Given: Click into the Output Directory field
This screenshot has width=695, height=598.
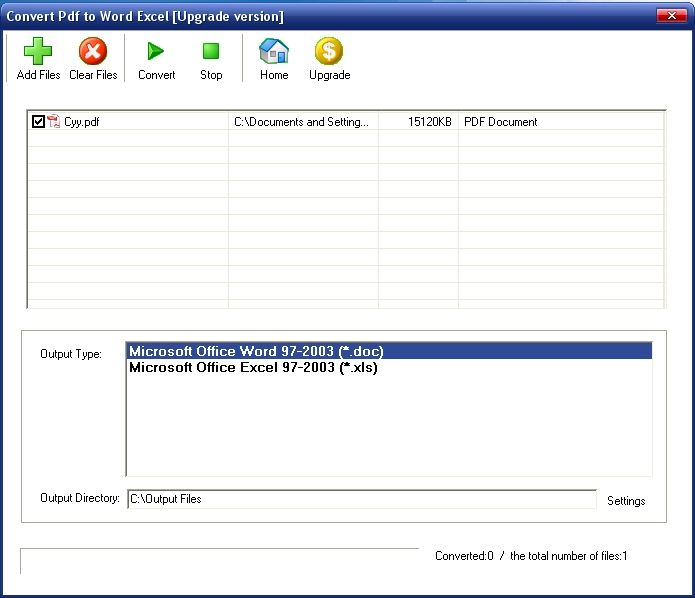Looking at the screenshot, I should 360,499.
